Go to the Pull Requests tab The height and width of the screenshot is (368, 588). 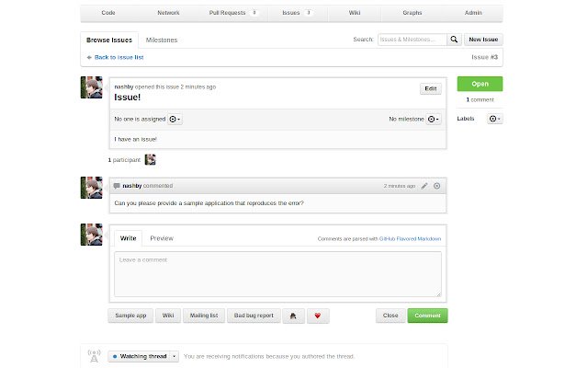pyautogui.click(x=233, y=13)
